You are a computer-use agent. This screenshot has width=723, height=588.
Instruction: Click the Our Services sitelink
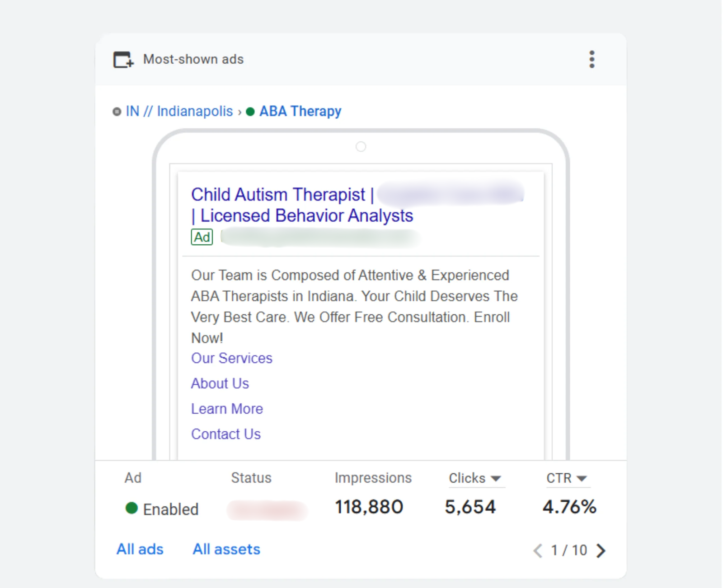click(x=232, y=358)
